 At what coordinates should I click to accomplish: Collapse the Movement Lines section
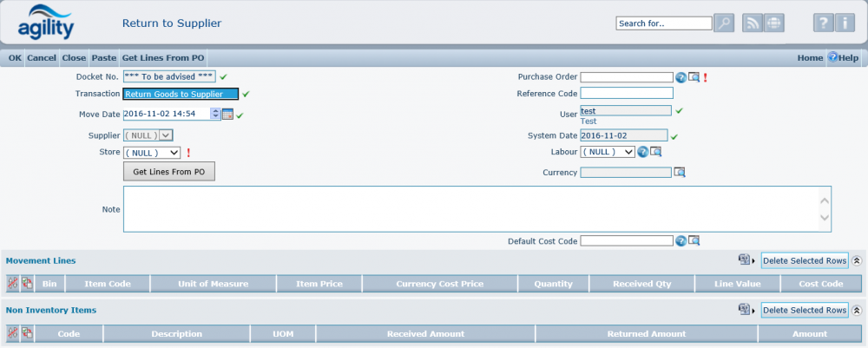click(857, 260)
